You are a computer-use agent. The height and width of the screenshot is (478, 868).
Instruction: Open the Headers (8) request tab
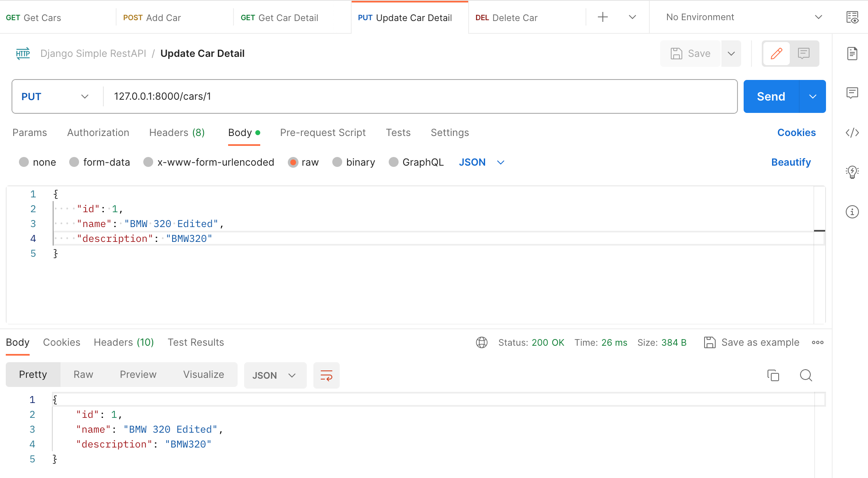tap(177, 133)
